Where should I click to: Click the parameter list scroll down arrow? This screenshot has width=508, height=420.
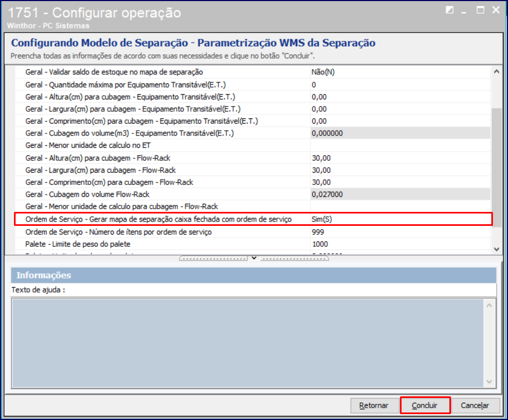click(x=496, y=249)
